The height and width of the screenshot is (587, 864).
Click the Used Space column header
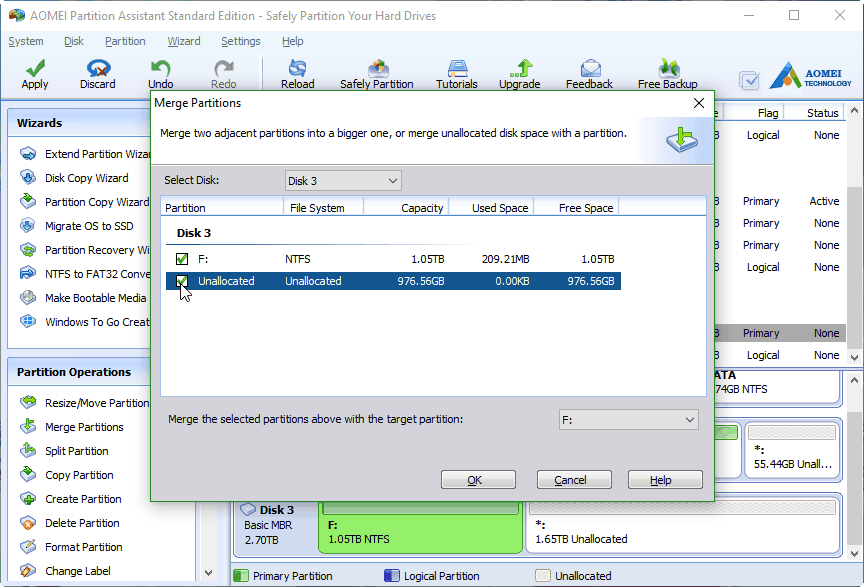(492, 208)
